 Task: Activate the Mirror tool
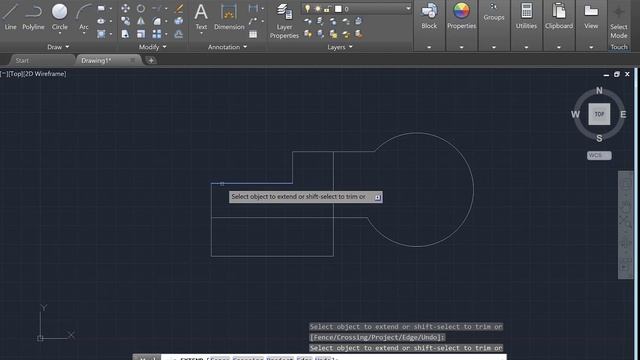pyautogui.click(x=141, y=21)
